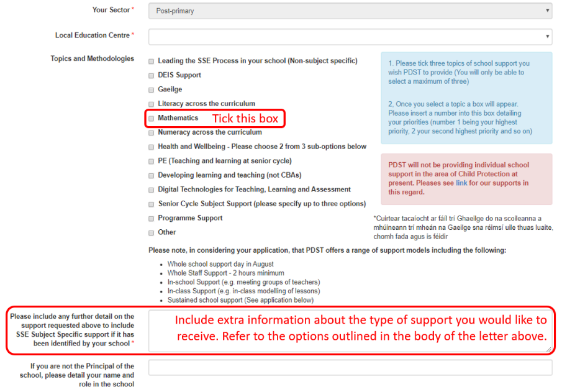Check the DEIS Support option
The image size is (562, 392).
tap(152, 76)
